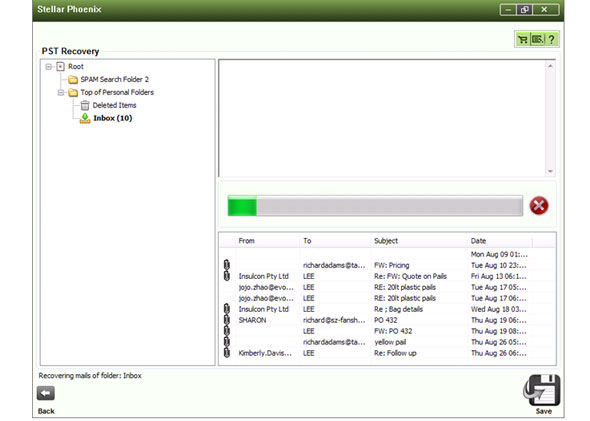Click date Wed Aug 18 03:...
This screenshot has height=421, width=590.
tap(499, 309)
